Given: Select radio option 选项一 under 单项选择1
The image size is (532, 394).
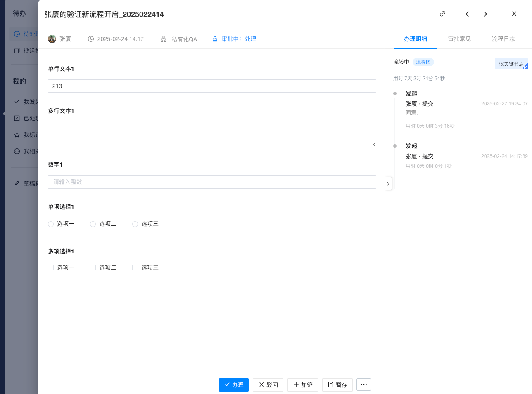Looking at the screenshot, I should [x=51, y=224].
